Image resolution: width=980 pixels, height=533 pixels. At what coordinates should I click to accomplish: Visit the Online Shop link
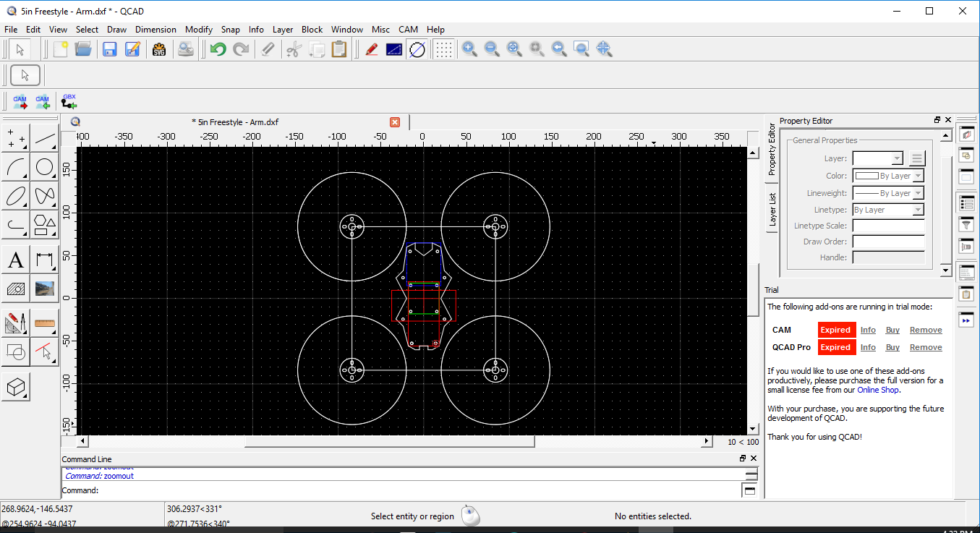click(877, 390)
